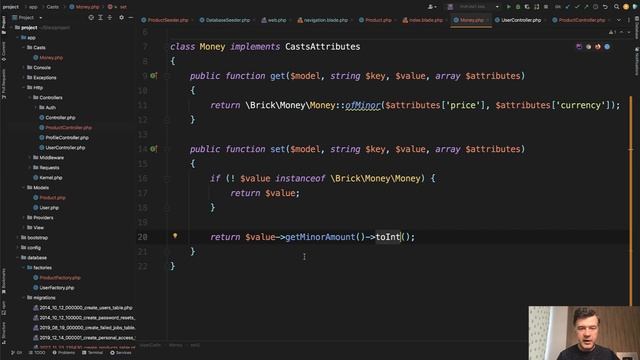640x360 pixels.
Task: Expand the Console folder
Action: coord(24,67)
